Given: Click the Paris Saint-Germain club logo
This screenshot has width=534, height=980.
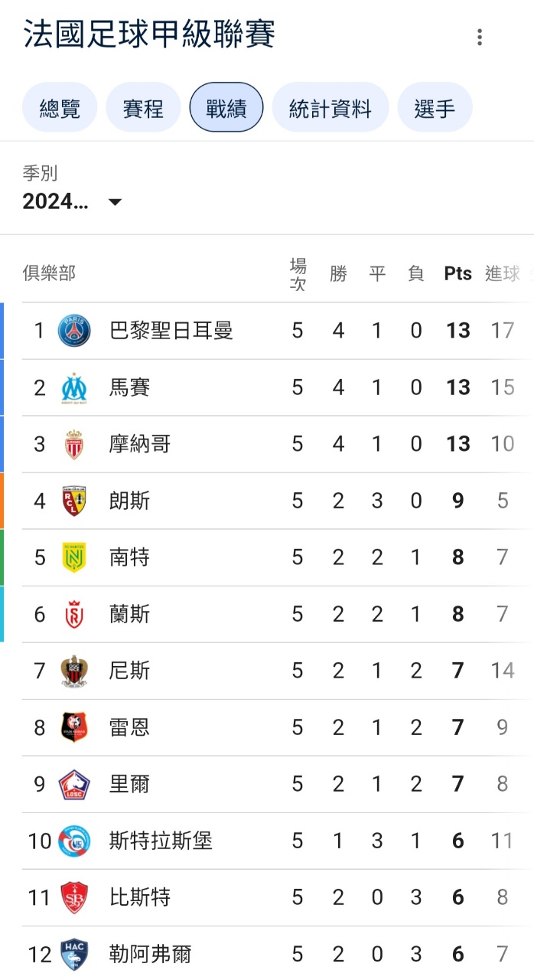Looking at the screenshot, I should pyautogui.click(x=74, y=331).
